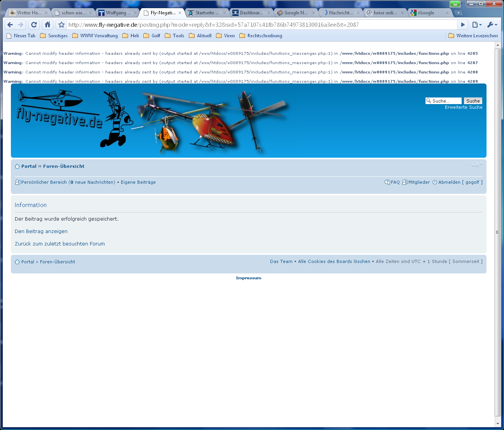Expand the Weitere Lesezeichen bookmarks folder
This screenshot has width=504, height=430.
tap(473, 36)
